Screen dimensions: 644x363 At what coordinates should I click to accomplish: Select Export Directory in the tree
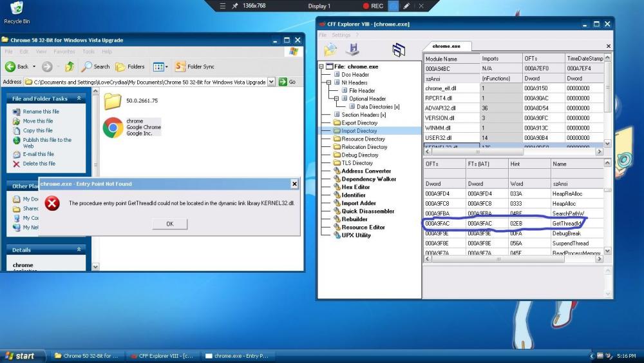359,123
